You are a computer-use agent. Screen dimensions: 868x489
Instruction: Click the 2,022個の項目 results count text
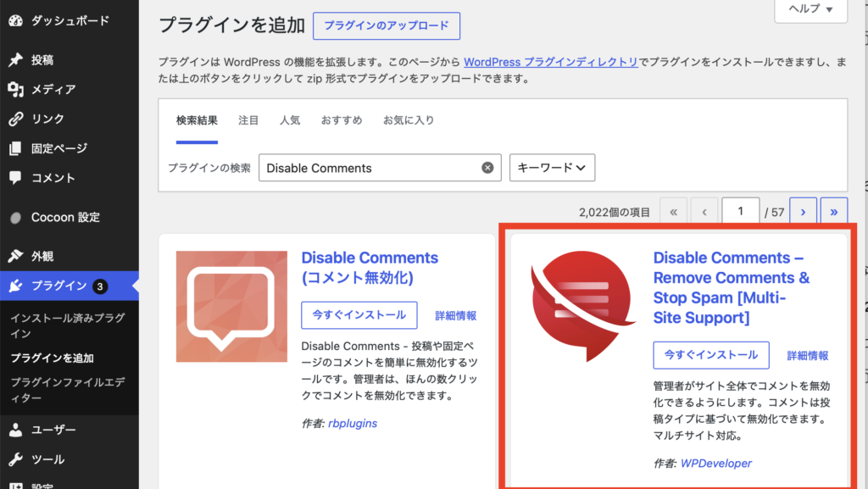click(x=615, y=213)
